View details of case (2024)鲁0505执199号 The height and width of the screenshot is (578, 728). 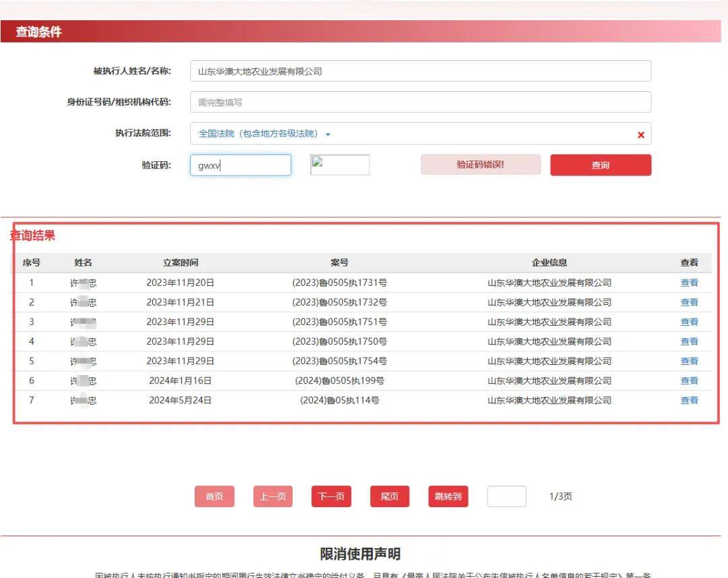[x=689, y=380]
